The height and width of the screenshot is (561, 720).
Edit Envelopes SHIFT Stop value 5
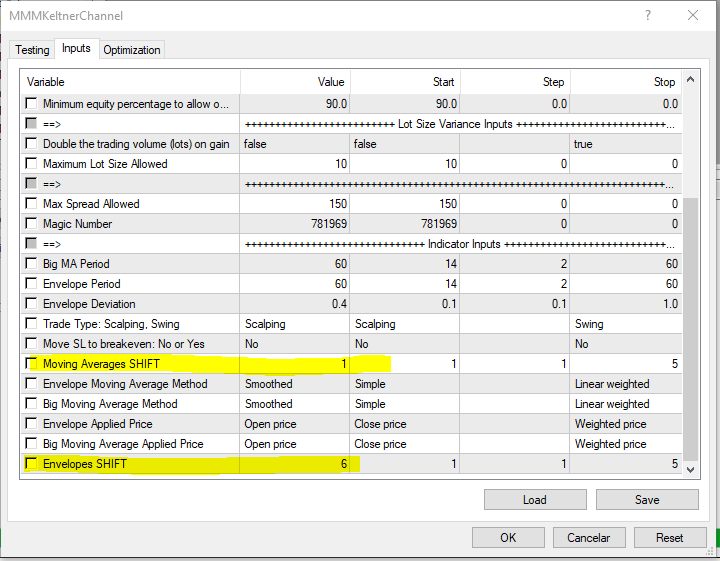tap(626, 464)
